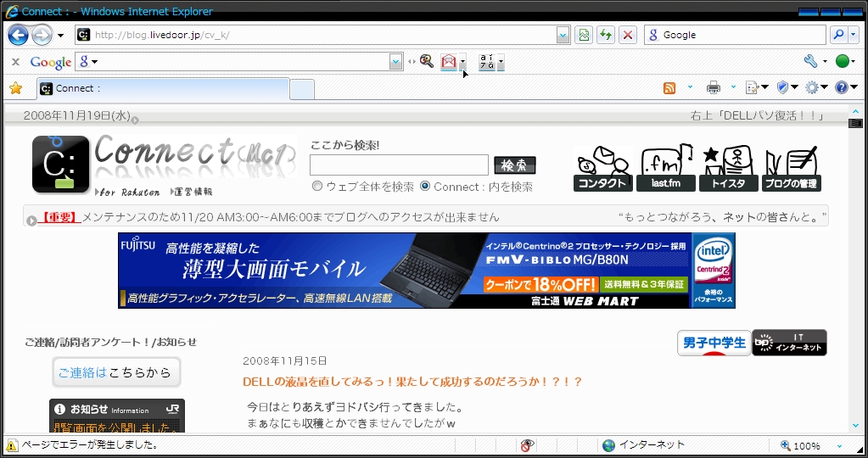Screen dimensions: 868x458
Task: Open the mail icon dropdown arrow
Action: click(x=462, y=62)
